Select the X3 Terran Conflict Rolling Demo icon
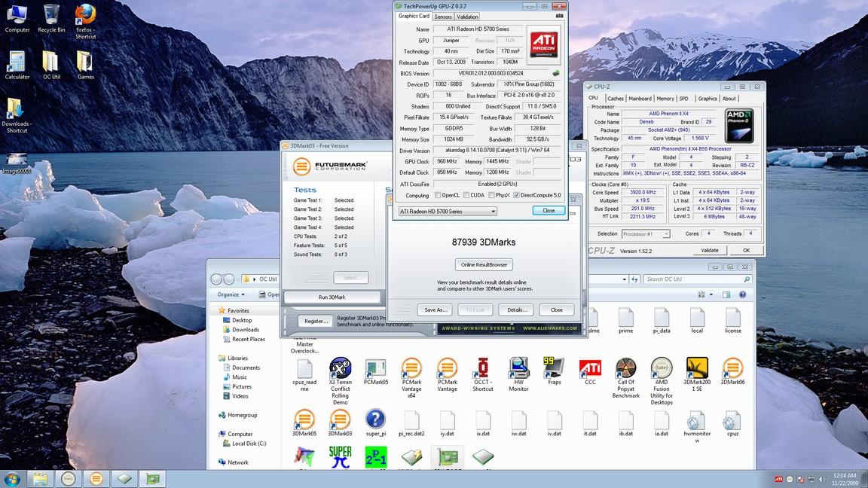Viewport: 868px width, 488px height. (x=340, y=381)
